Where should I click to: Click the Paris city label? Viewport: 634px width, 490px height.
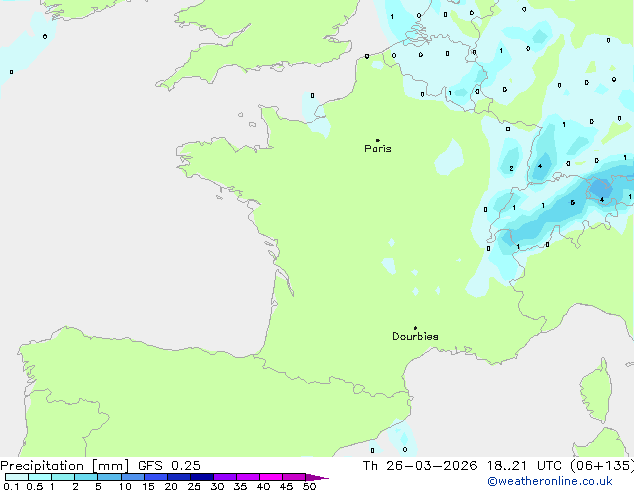[378, 149]
